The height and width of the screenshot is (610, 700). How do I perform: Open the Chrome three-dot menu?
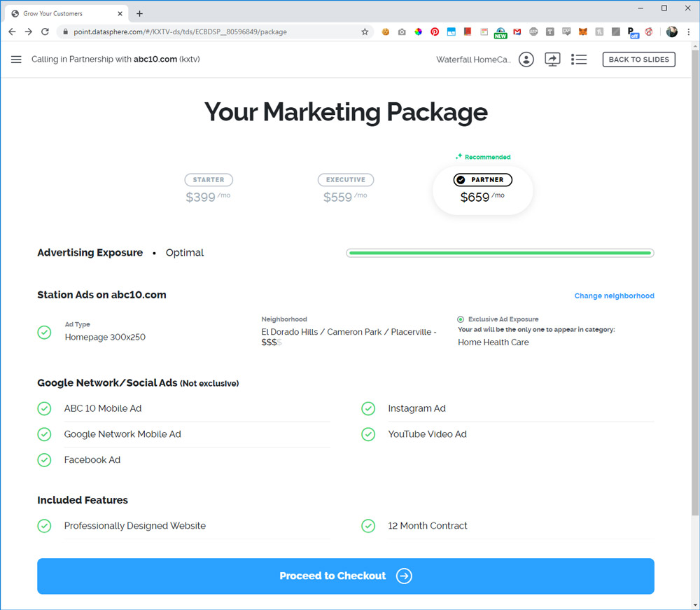[689, 32]
